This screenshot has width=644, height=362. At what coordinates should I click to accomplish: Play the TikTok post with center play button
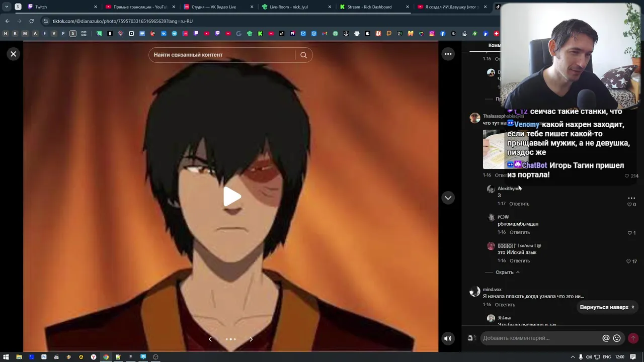click(231, 197)
